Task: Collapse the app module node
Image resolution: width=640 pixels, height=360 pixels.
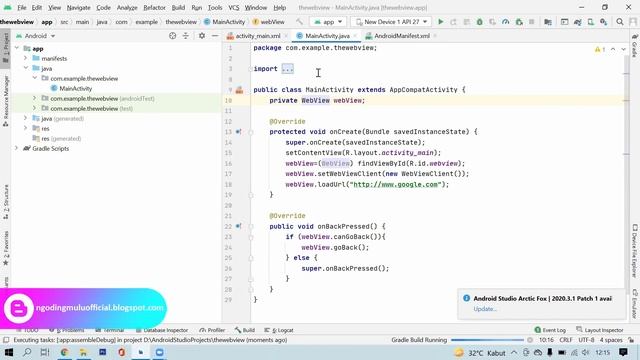Action: pos(17,48)
